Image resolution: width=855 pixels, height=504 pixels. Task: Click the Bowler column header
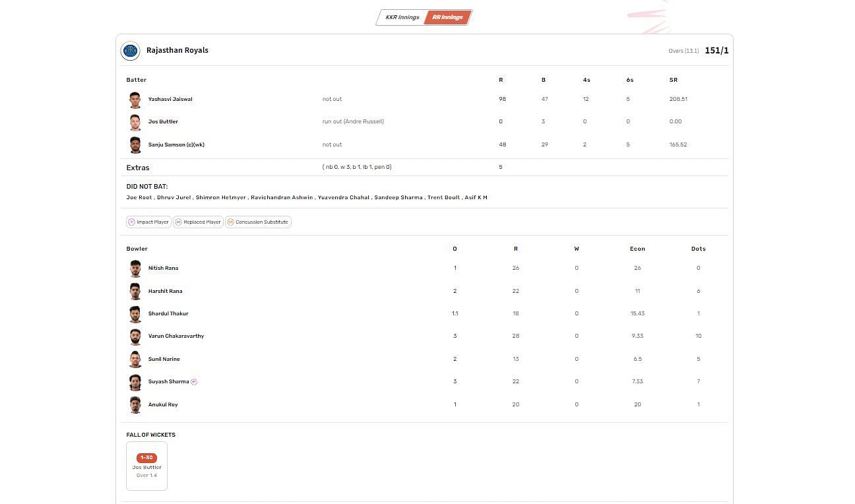click(137, 249)
